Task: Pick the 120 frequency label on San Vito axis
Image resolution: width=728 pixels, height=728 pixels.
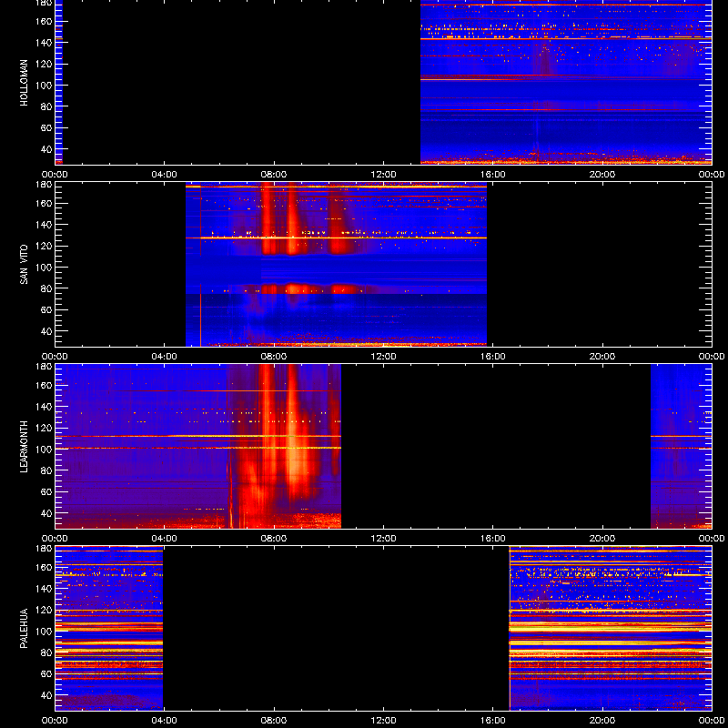Action: pos(45,246)
